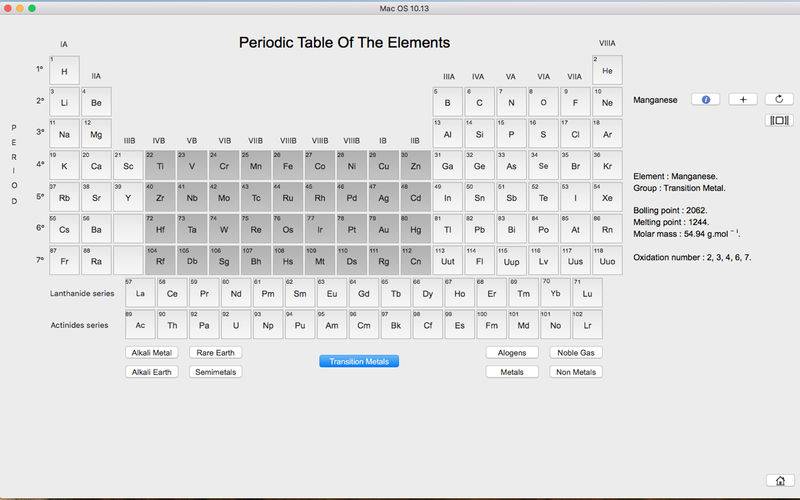Choose the Mercury (Hg) cell

point(415,229)
